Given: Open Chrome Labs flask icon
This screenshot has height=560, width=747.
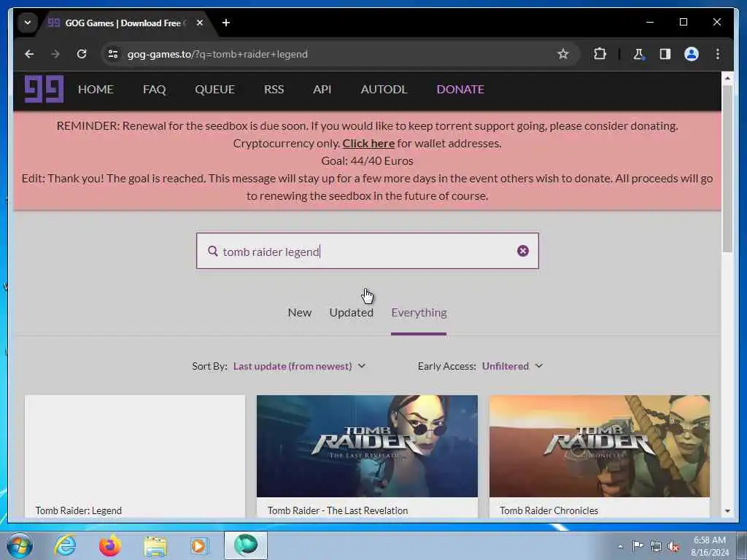Looking at the screenshot, I should click(638, 54).
